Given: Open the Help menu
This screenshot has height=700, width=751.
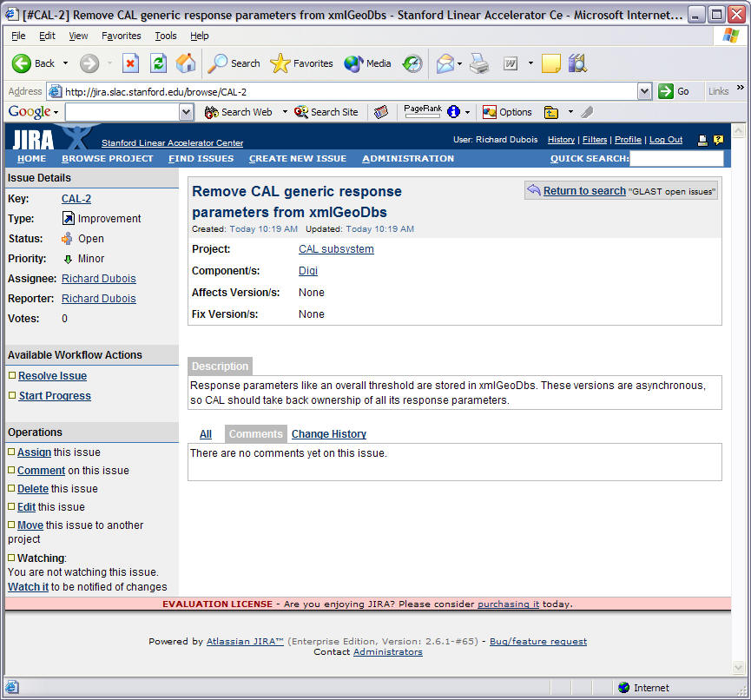Looking at the screenshot, I should (x=199, y=36).
